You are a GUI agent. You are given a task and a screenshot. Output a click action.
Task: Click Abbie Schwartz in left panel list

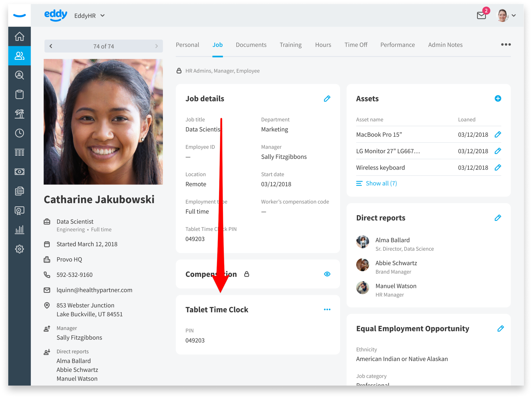77,370
